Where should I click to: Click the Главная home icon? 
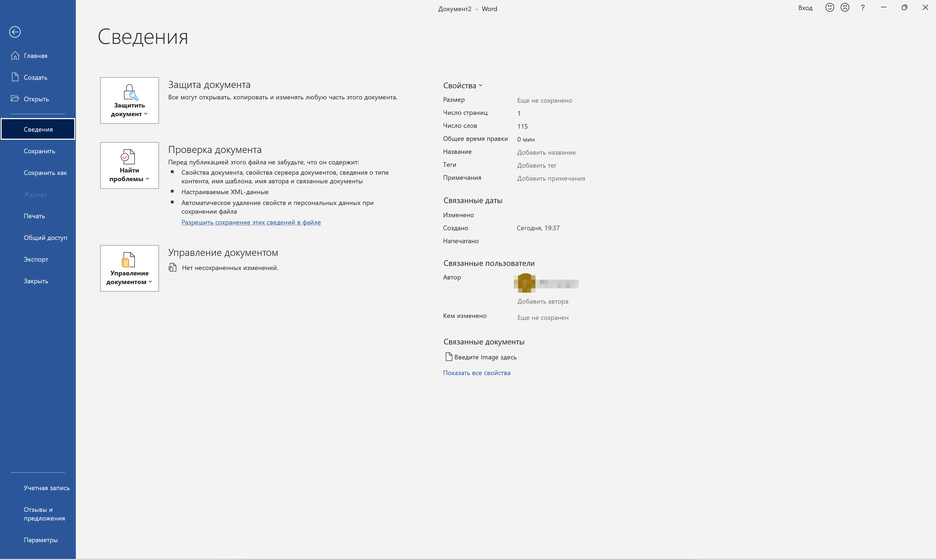click(x=15, y=56)
